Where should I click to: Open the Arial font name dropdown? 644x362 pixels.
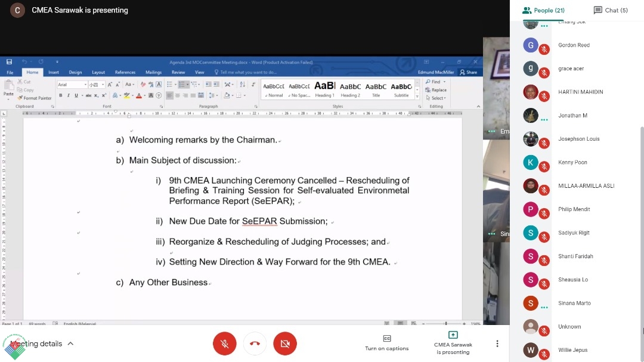point(85,85)
